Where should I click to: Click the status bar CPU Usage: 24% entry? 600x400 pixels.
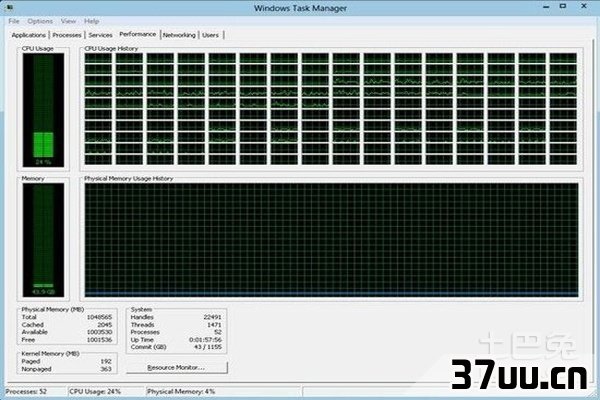(x=95, y=392)
